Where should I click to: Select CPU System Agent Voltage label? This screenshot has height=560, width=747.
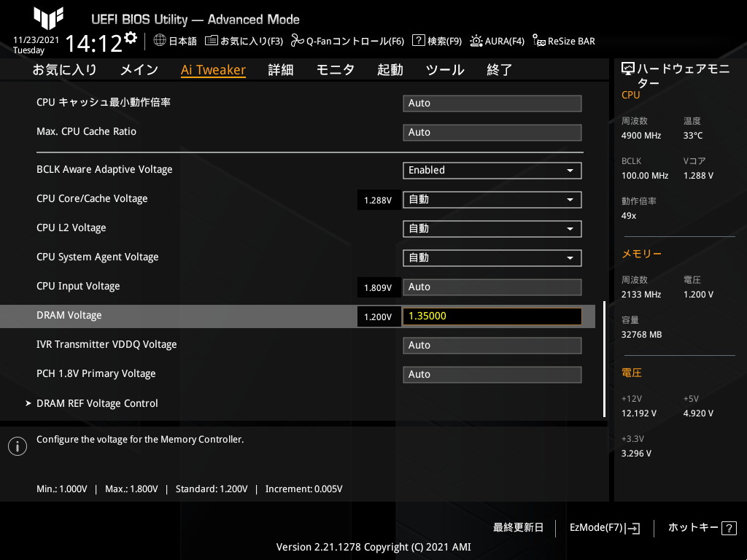click(x=98, y=257)
